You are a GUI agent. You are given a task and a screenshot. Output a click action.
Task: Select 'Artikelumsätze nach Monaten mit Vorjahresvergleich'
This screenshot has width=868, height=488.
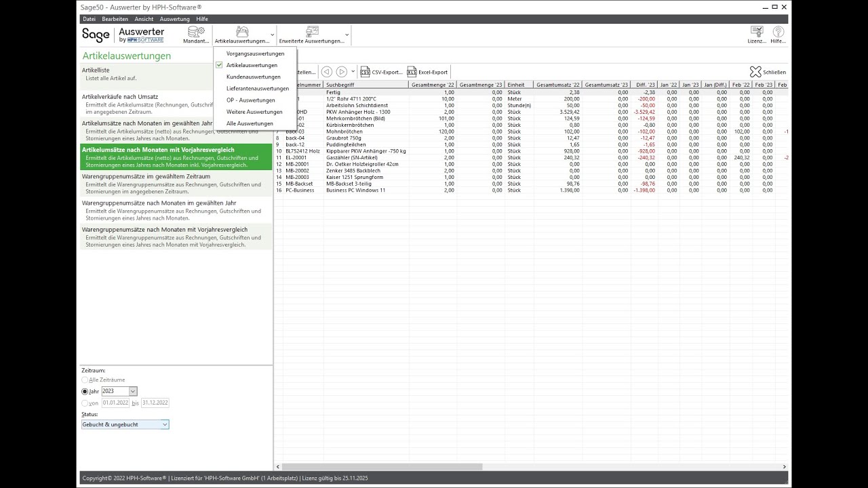click(x=176, y=157)
